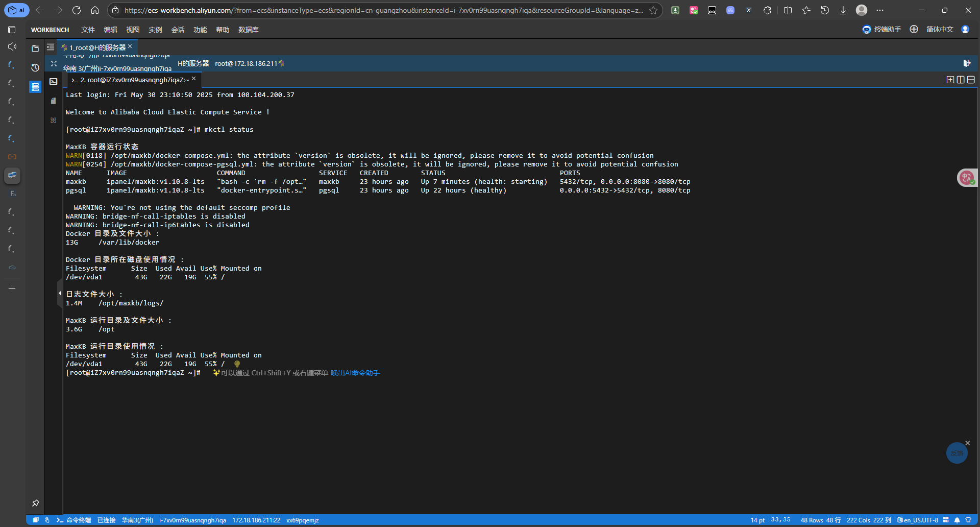Click the notification bell in status bar
This screenshot has width=980, height=527.
[957, 520]
